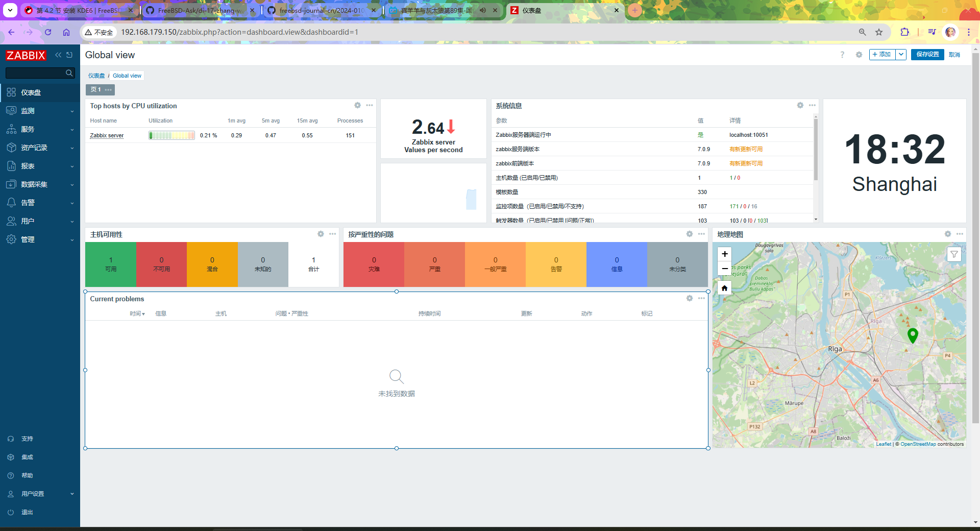Bookmark this page with the star icon

879,32
